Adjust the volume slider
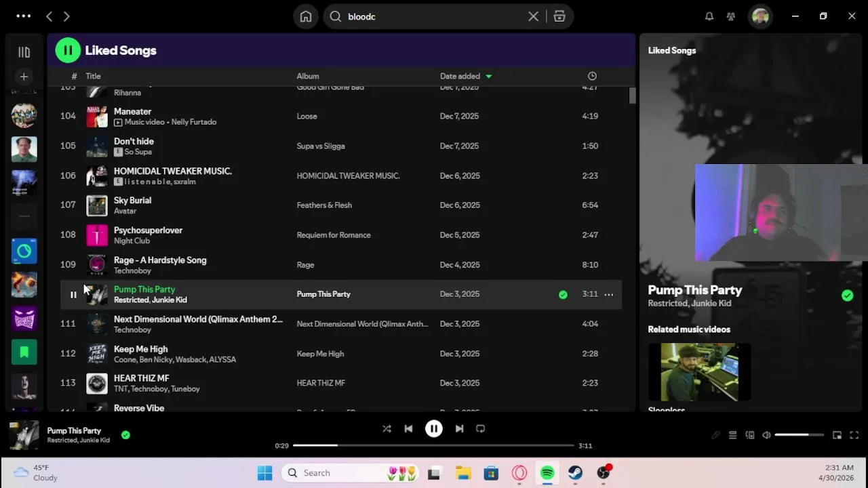The image size is (868, 488). pos(799,435)
